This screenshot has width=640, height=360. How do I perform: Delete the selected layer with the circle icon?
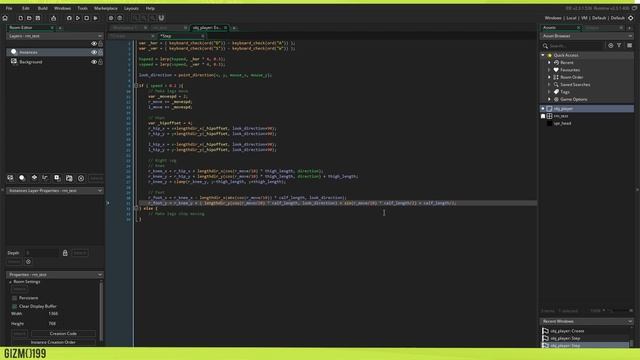point(81,178)
